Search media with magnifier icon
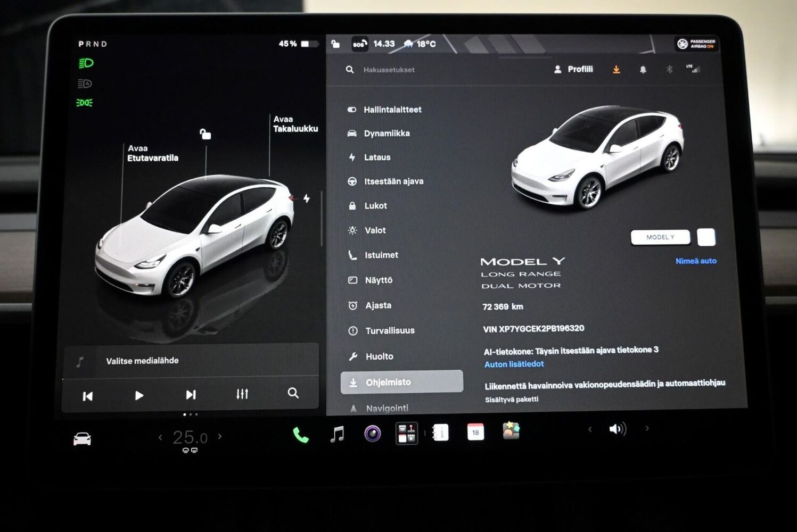This screenshot has width=797, height=532. tap(293, 393)
